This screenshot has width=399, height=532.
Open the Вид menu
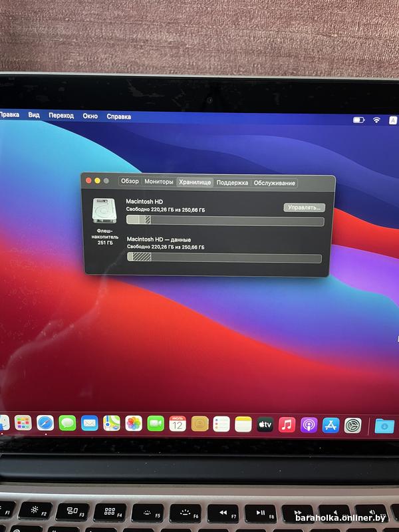click(34, 115)
